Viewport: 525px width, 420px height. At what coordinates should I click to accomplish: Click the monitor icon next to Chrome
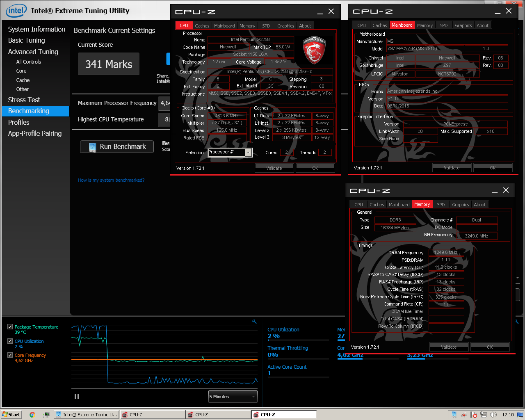click(46, 415)
